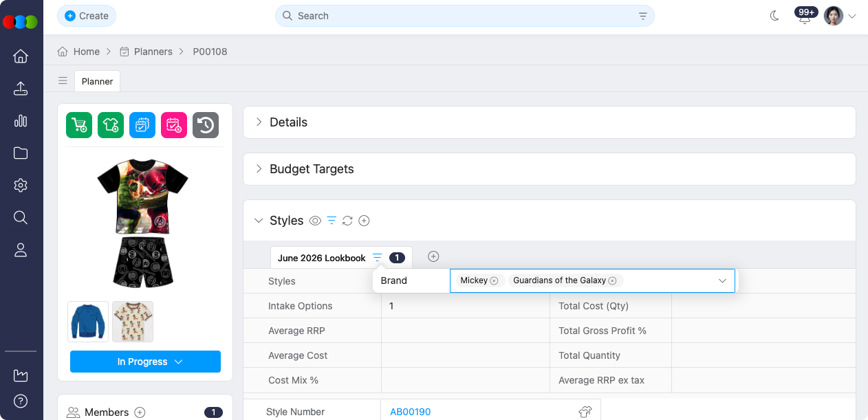
Task: Click the Planner tab
Action: pos(97,81)
